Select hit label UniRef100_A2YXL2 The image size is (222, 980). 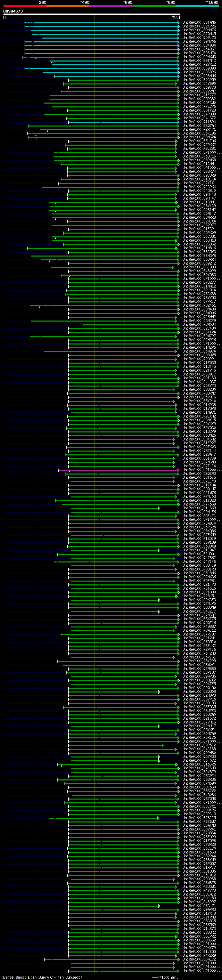(199, 64)
